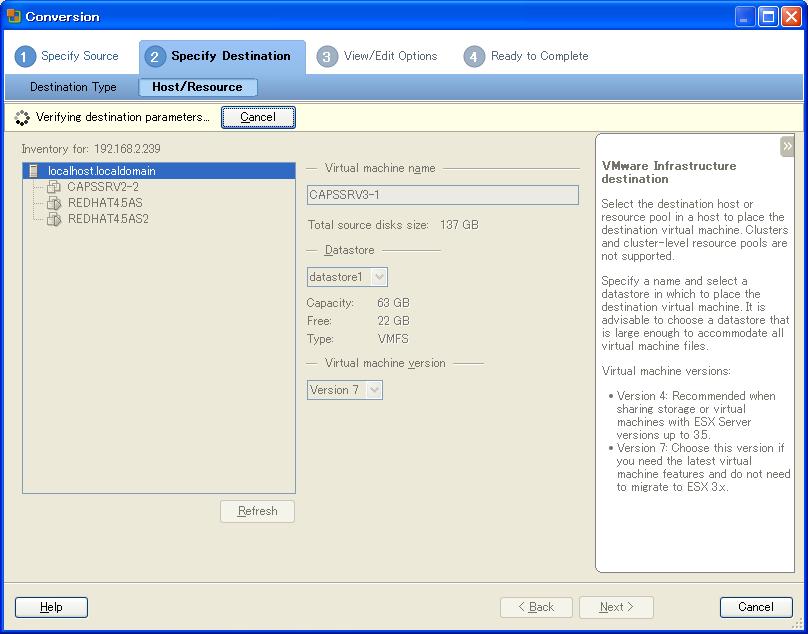Click the 'VMware Infrastructure destination' heading
The image size is (808, 634).
pyautogui.click(x=669, y=172)
